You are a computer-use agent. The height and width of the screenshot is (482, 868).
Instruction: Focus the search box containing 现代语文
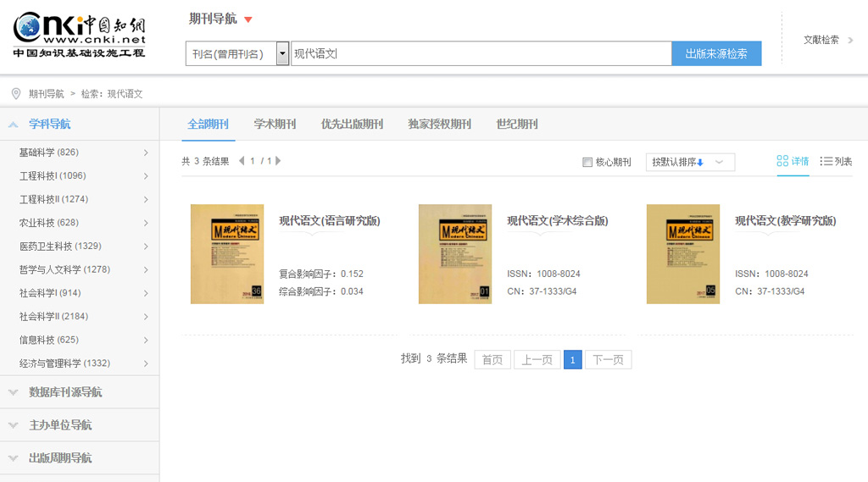481,53
